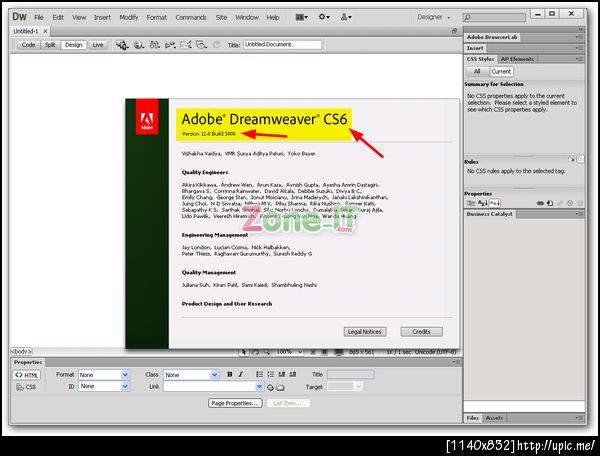This screenshot has height=456, width=600.
Task: Click the Hand tool in status bar
Action: 255,352
